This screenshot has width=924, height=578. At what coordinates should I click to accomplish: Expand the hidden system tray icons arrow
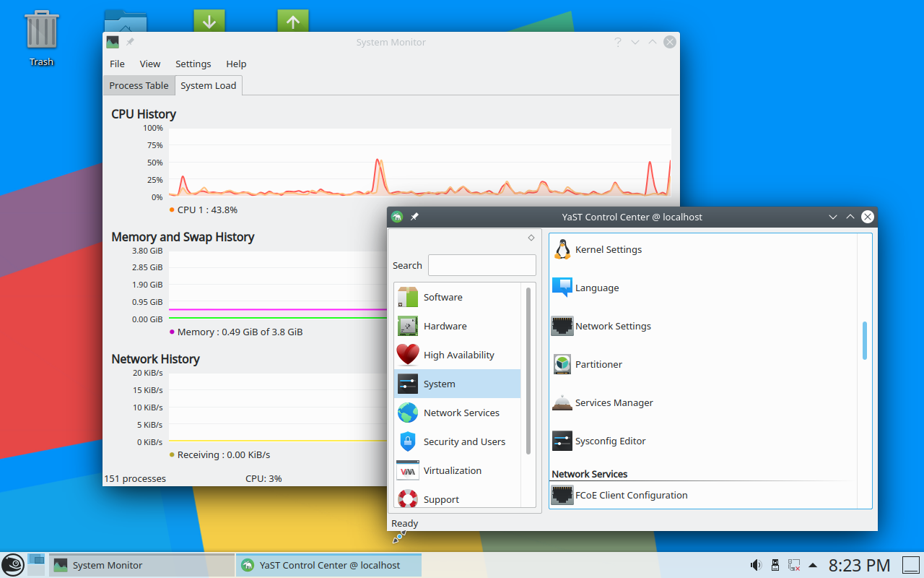coord(813,565)
